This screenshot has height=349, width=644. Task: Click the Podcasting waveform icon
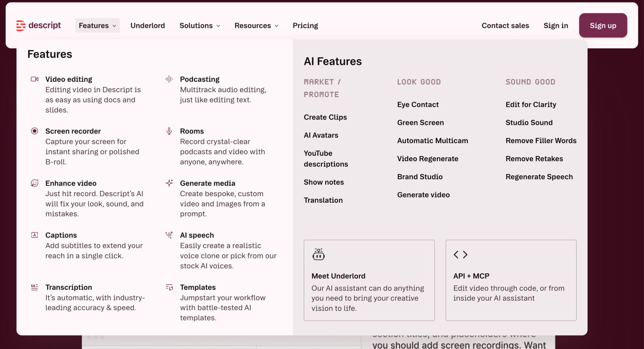[x=169, y=79]
